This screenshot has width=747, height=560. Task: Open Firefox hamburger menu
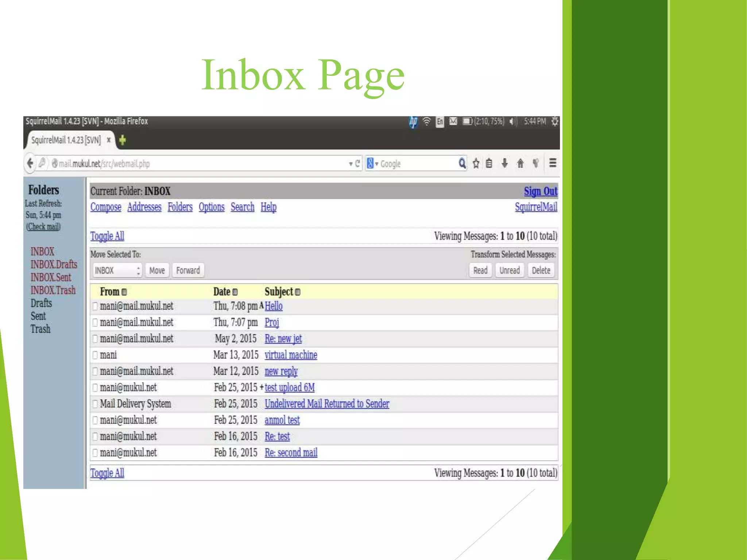coord(553,163)
